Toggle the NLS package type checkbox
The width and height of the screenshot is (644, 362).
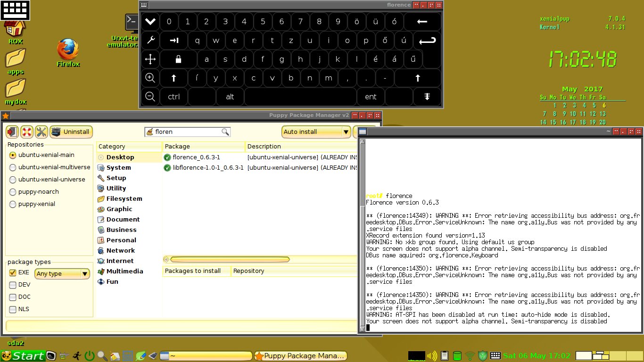[x=13, y=309]
